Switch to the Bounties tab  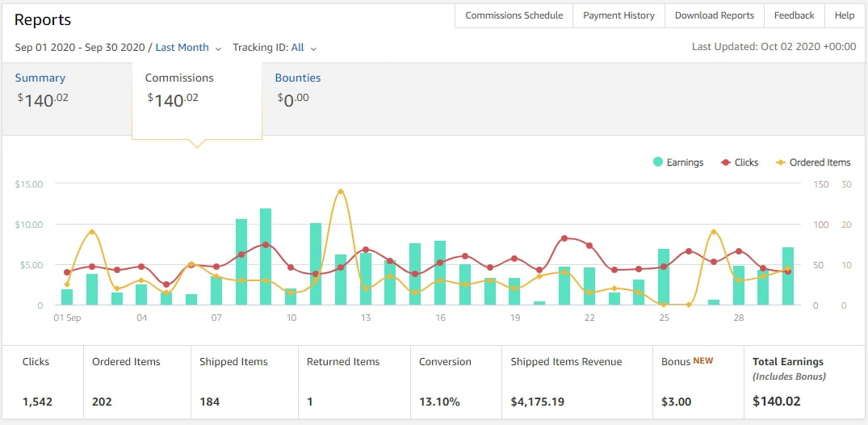click(298, 90)
